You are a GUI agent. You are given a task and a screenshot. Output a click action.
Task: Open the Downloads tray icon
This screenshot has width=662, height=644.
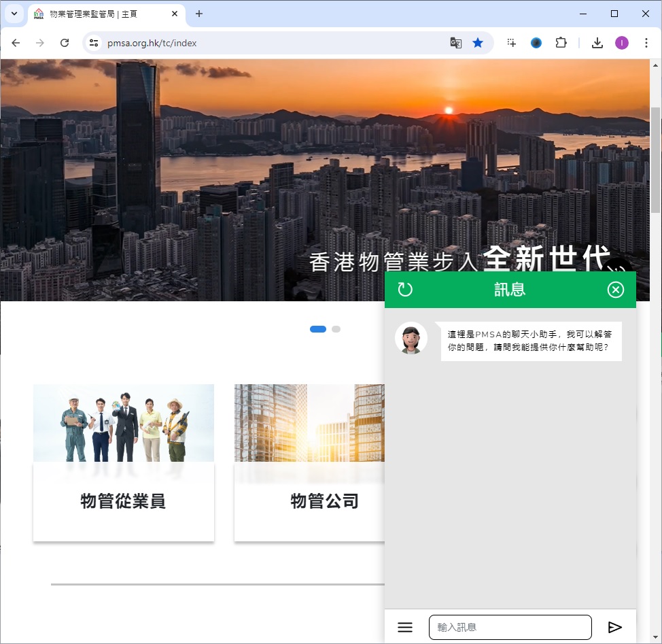point(597,43)
